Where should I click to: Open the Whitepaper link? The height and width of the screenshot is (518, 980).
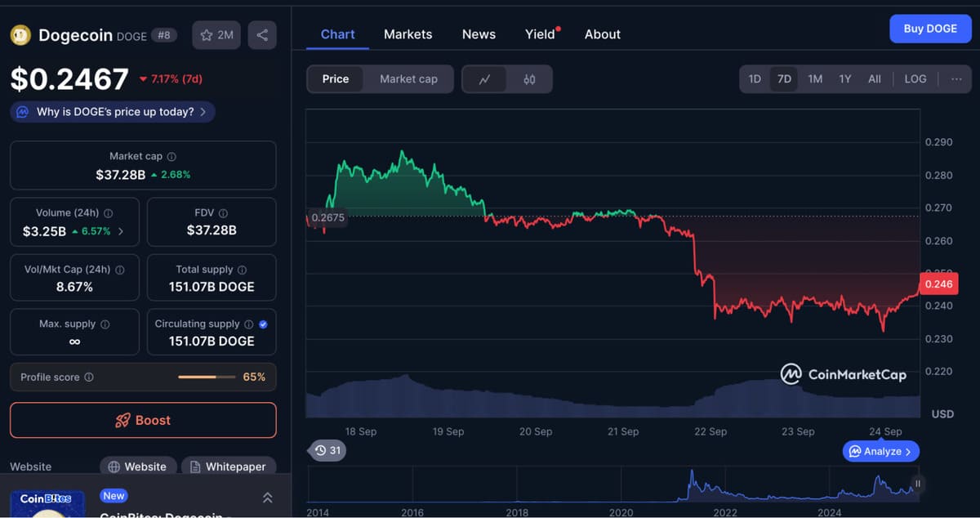228,467
